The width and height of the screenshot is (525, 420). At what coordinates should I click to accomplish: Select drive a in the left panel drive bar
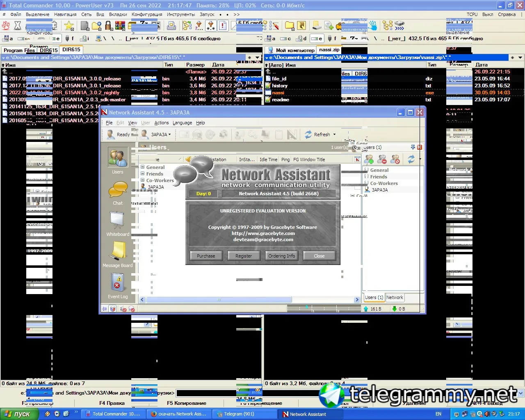pos(8,39)
